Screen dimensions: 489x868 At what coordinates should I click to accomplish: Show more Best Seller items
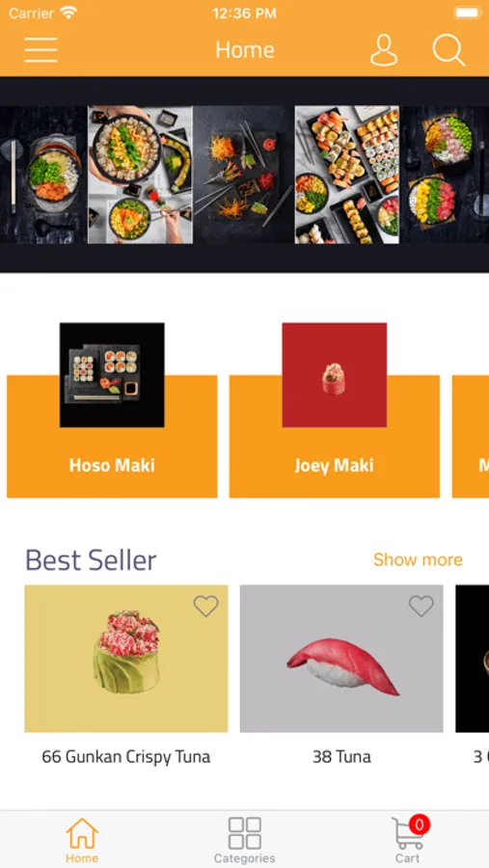[419, 559]
